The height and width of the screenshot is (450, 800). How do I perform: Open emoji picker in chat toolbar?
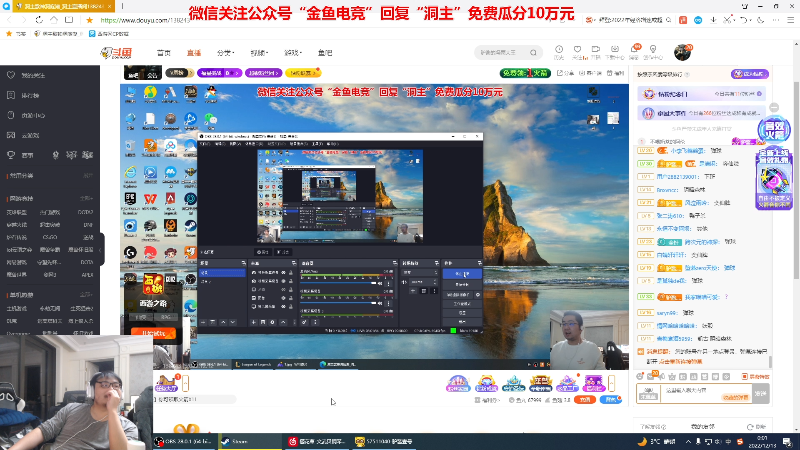point(640,376)
